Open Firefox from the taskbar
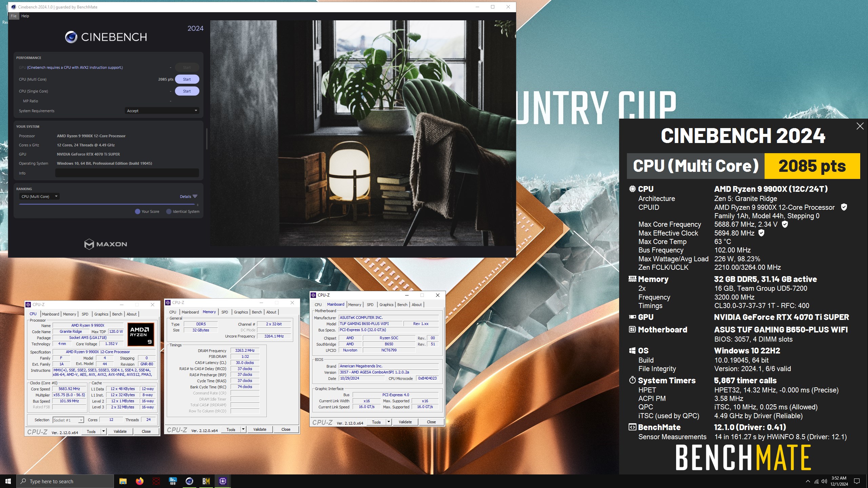This screenshot has height=488, width=868. point(139,481)
